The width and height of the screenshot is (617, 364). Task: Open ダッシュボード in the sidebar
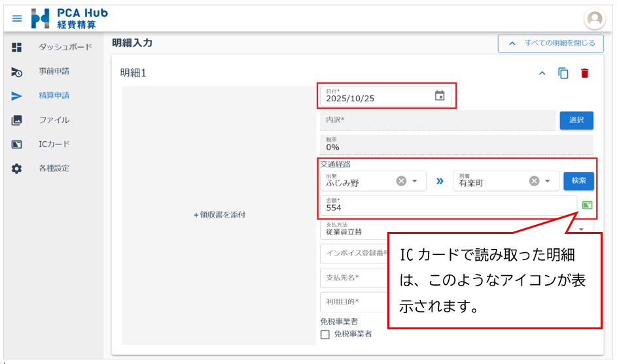pyautogui.click(x=65, y=47)
